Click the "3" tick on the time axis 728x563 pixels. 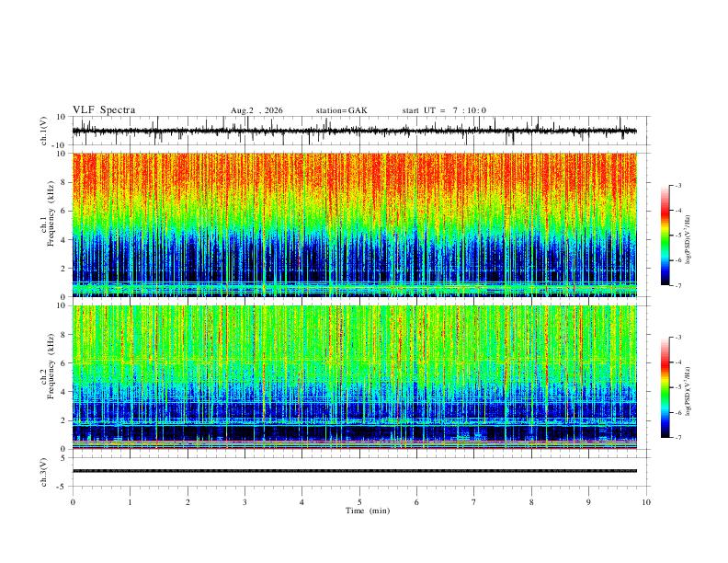(245, 502)
